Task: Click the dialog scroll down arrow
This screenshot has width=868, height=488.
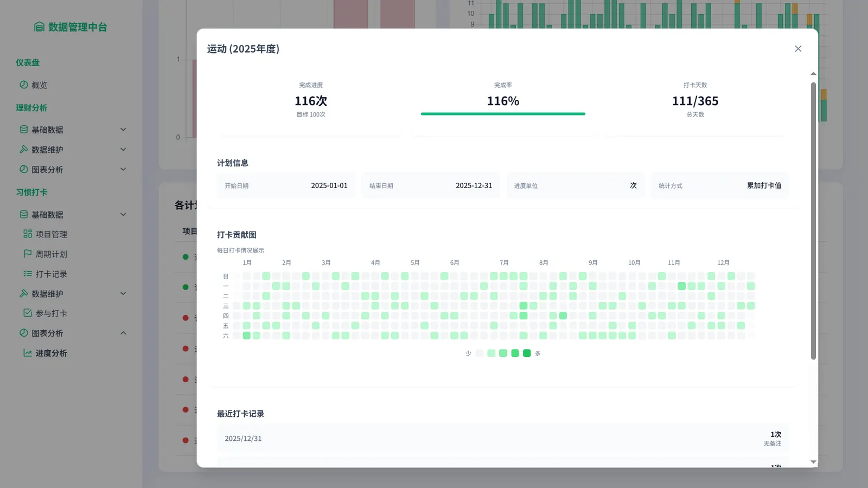Action: [813, 462]
